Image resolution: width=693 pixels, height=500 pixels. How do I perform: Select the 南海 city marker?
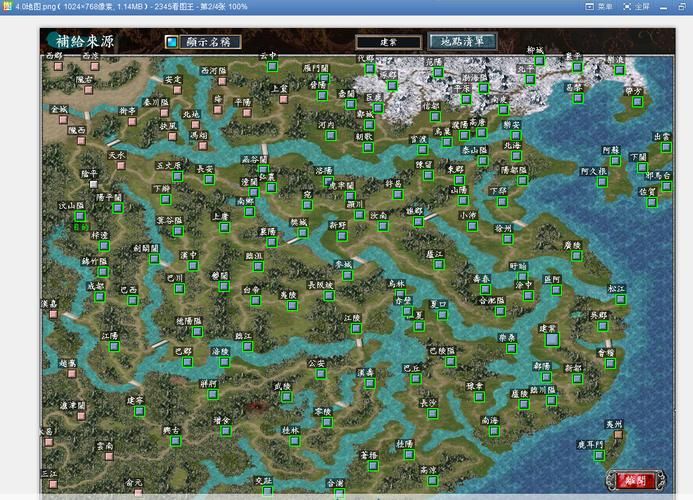click(x=494, y=431)
